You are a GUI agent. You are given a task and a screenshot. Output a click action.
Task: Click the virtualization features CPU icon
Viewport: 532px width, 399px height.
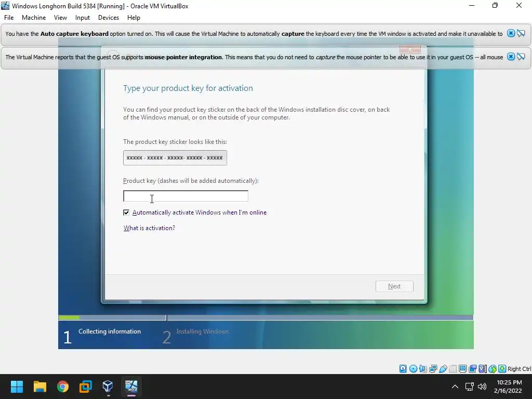(x=483, y=369)
